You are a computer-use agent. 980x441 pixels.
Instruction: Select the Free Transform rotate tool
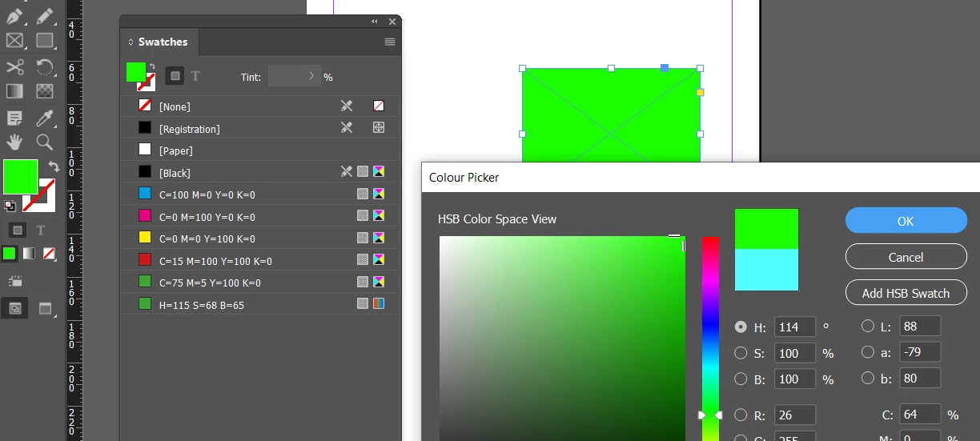pyautogui.click(x=45, y=66)
